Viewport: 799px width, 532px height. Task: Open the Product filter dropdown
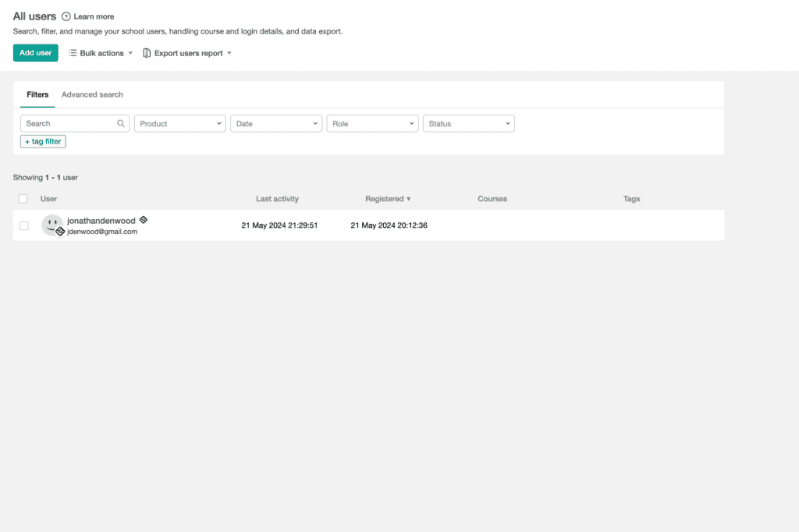(179, 123)
